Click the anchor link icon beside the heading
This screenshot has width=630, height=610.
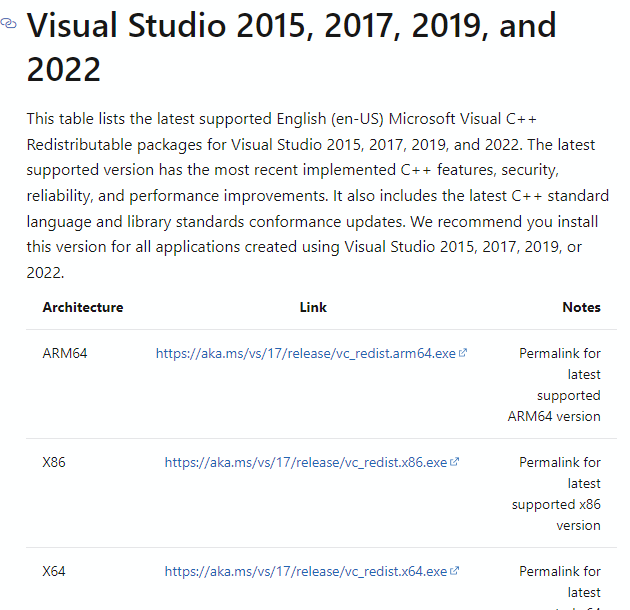(8, 24)
